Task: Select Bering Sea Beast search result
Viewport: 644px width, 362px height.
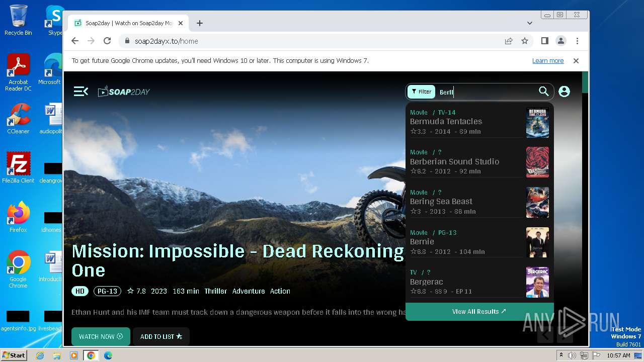Action: click(x=479, y=202)
